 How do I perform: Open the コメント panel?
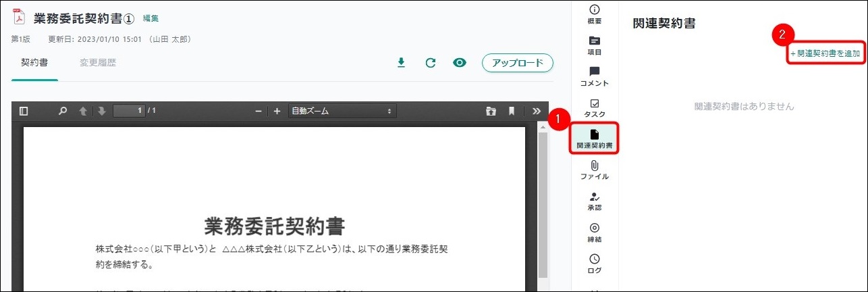click(x=594, y=76)
